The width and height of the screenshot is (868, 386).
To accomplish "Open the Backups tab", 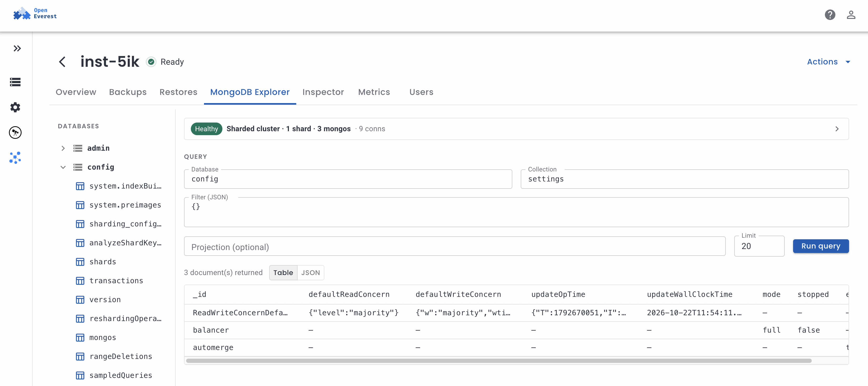I will (x=128, y=92).
